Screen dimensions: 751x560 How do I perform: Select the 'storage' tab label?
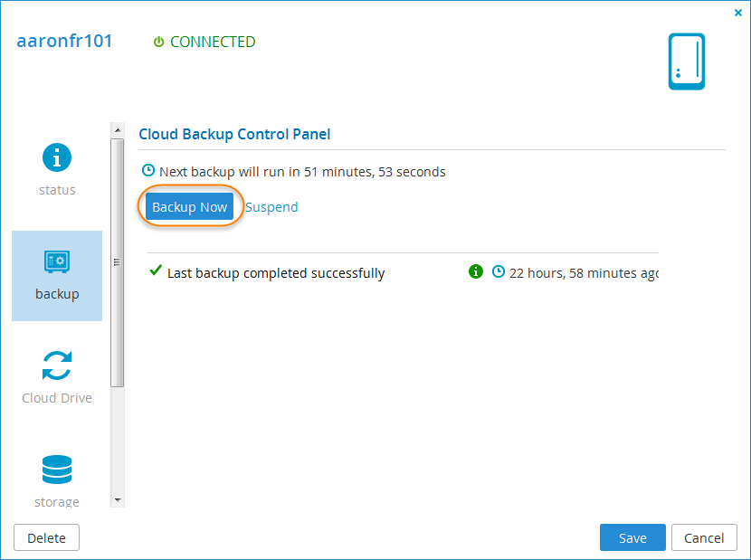tap(57, 501)
